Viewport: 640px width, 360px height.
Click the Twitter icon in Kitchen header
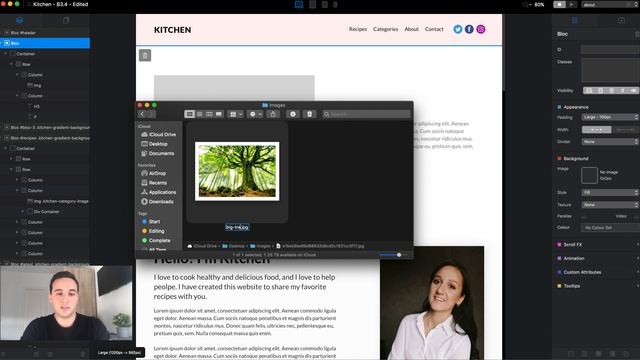pos(458,29)
